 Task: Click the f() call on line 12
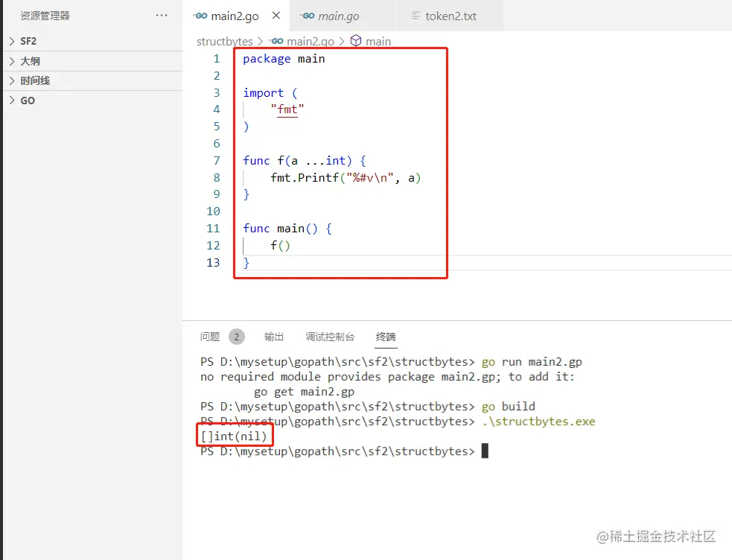point(280,246)
